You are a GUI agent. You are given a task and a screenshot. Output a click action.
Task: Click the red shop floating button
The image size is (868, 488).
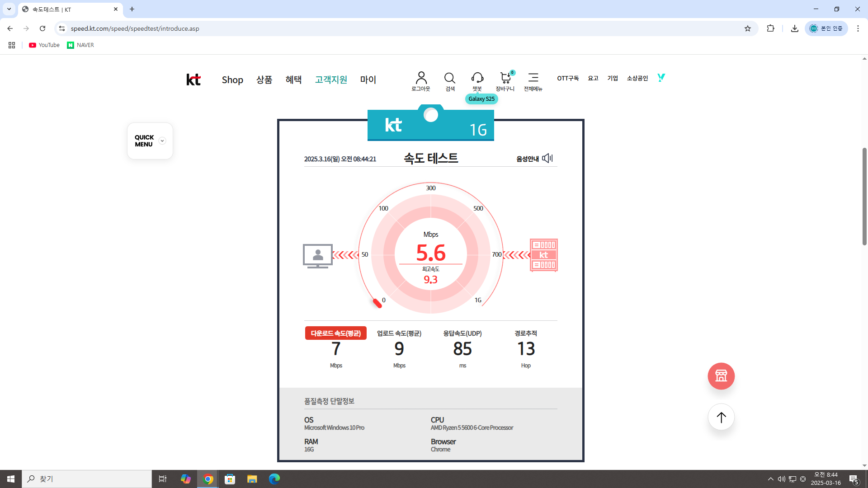(721, 376)
